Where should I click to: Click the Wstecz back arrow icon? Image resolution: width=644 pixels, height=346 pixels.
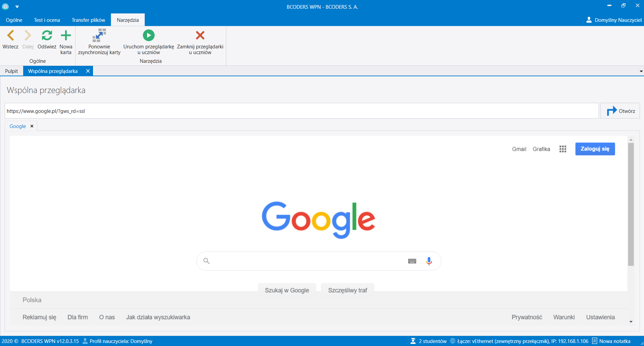point(10,35)
